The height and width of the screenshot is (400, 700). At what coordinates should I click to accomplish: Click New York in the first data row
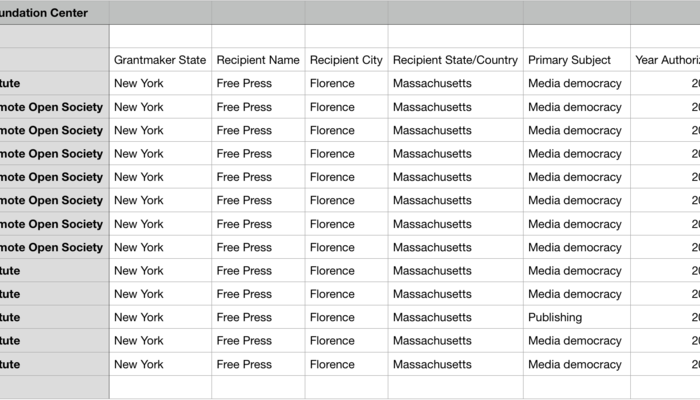pos(139,83)
